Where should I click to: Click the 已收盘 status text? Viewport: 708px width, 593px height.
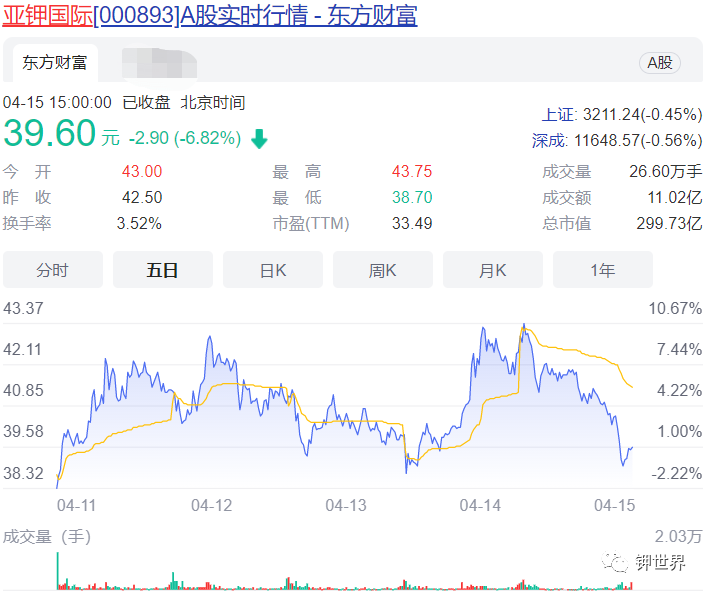pyautogui.click(x=146, y=103)
